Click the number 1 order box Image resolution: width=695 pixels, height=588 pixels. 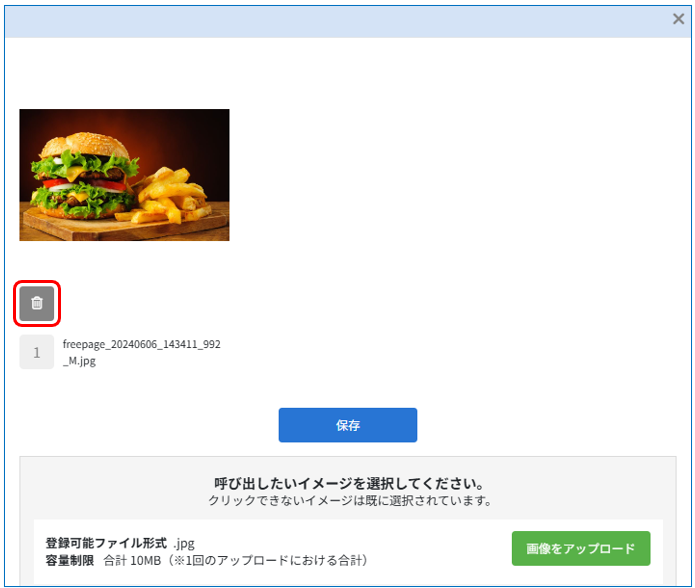(x=37, y=352)
